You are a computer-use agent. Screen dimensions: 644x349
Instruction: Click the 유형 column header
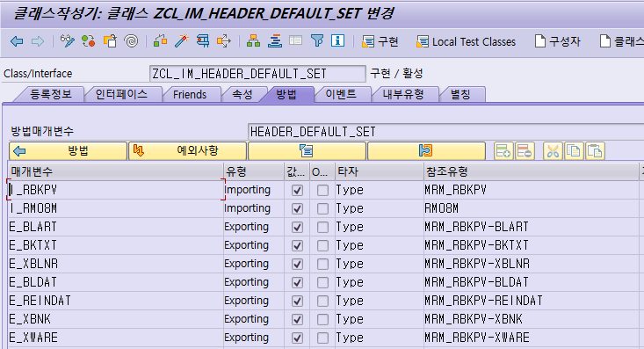[254, 171]
